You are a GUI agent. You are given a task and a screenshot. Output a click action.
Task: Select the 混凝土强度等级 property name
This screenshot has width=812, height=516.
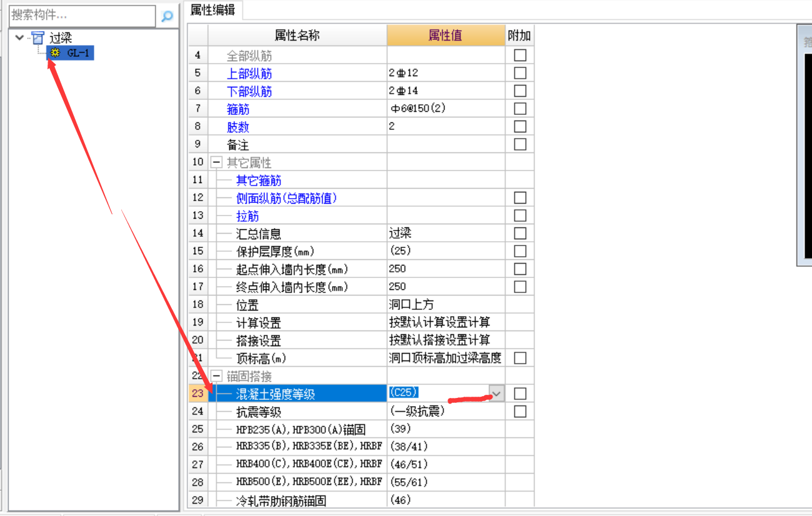coord(276,394)
